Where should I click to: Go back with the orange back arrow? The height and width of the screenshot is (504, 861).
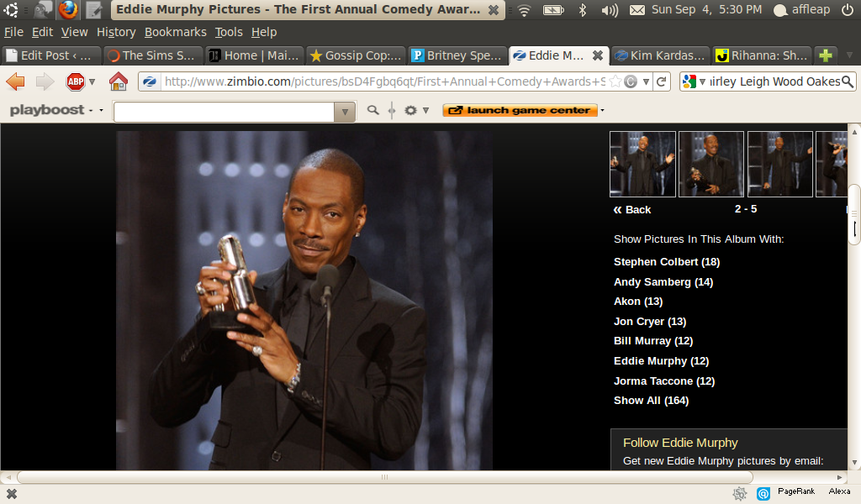click(x=15, y=81)
